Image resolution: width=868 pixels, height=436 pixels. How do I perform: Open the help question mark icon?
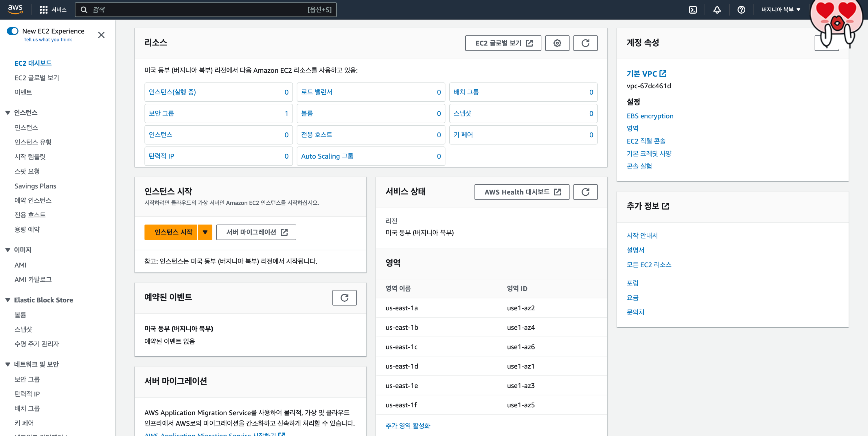pos(741,10)
